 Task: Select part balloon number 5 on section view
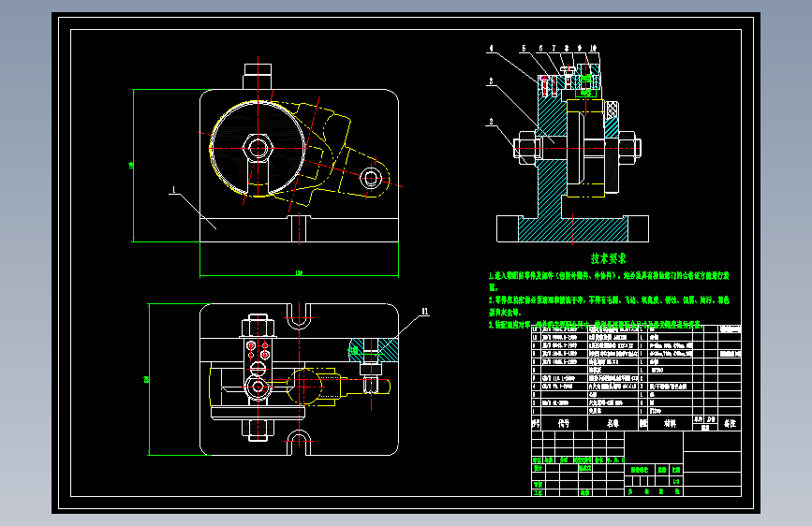pyautogui.click(x=524, y=49)
